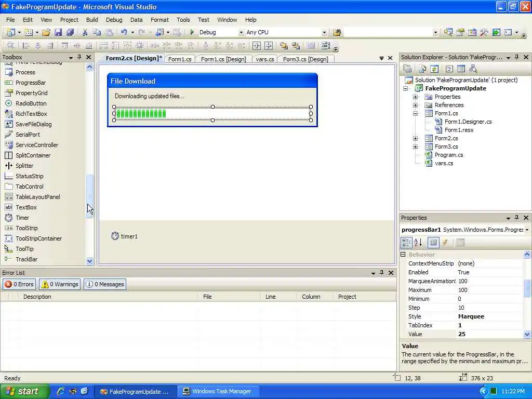Show Properties page in Properties panel

(x=433, y=242)
